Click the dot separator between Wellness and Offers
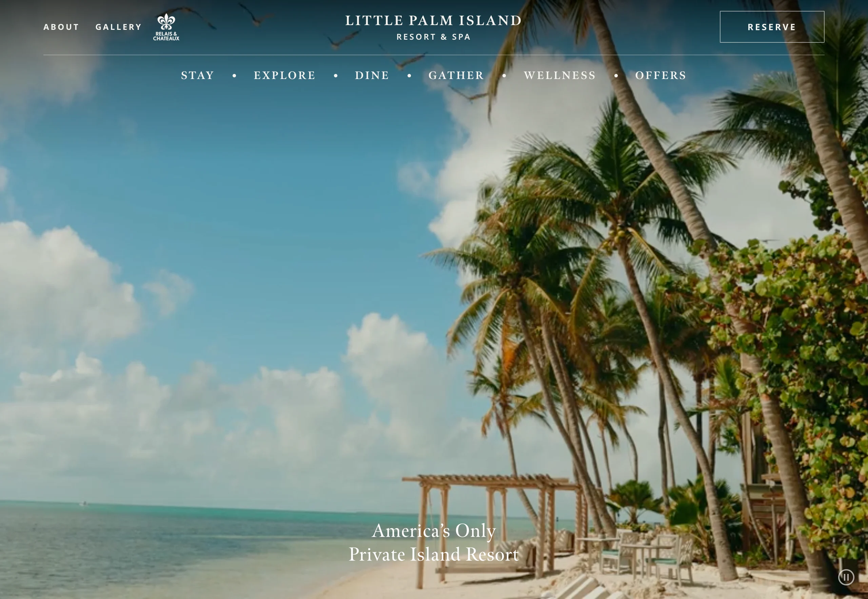 (x=616, y=76)
